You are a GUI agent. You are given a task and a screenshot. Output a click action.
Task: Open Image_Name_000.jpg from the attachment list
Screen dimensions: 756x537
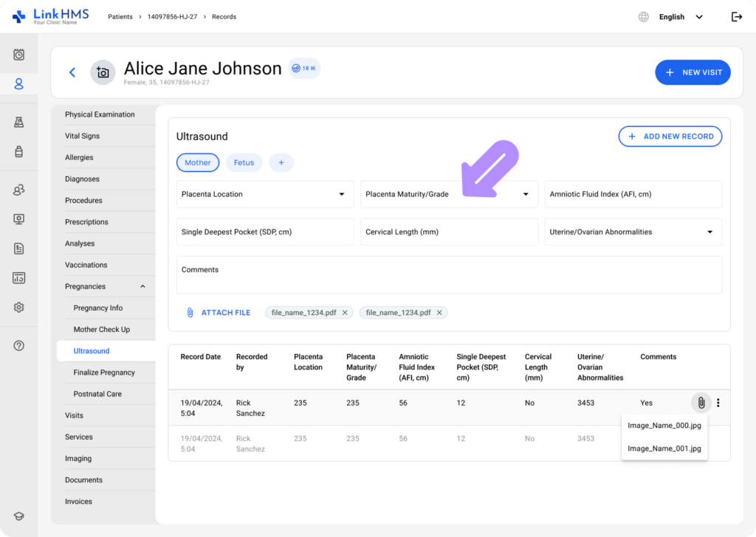[664, 426]
